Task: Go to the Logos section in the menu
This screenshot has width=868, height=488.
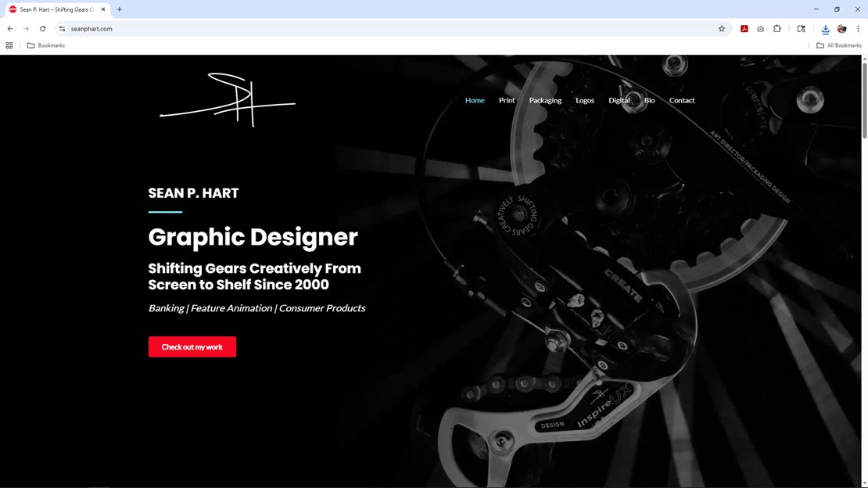Action: click(585, 100)
